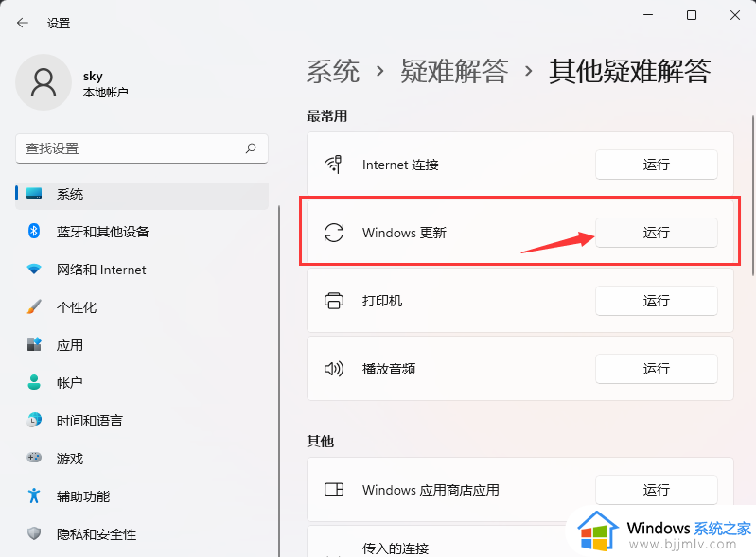
Task: Run the Windows 更新 troubleshooter
Action: point(657,233)
